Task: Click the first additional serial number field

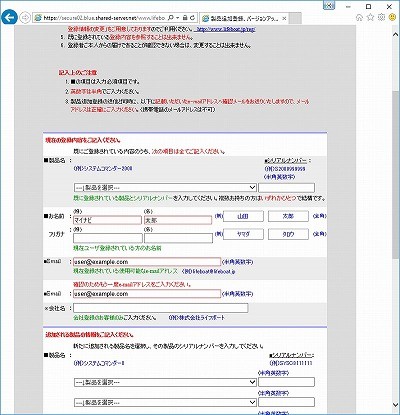Action: coord(286,382)
